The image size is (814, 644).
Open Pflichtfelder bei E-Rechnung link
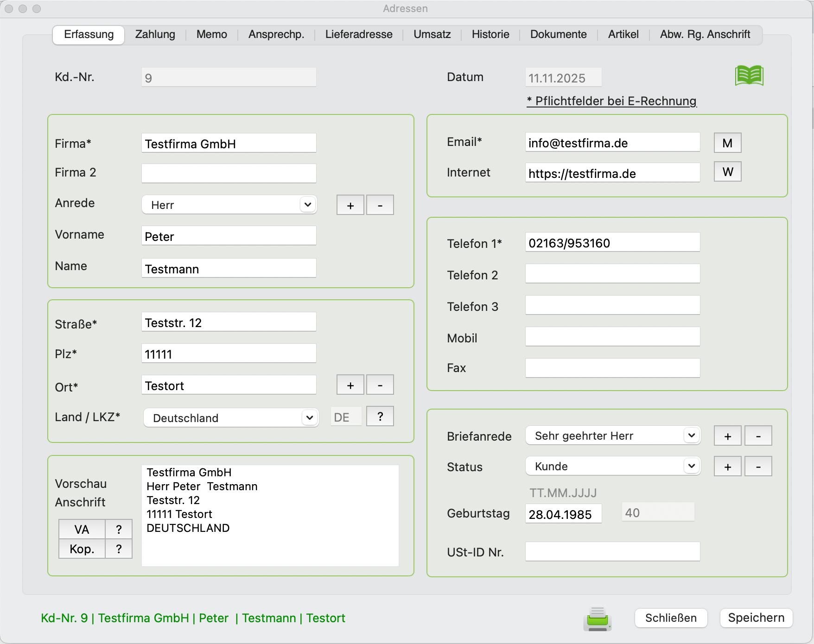pyautogui.click(x=611, y=101)
